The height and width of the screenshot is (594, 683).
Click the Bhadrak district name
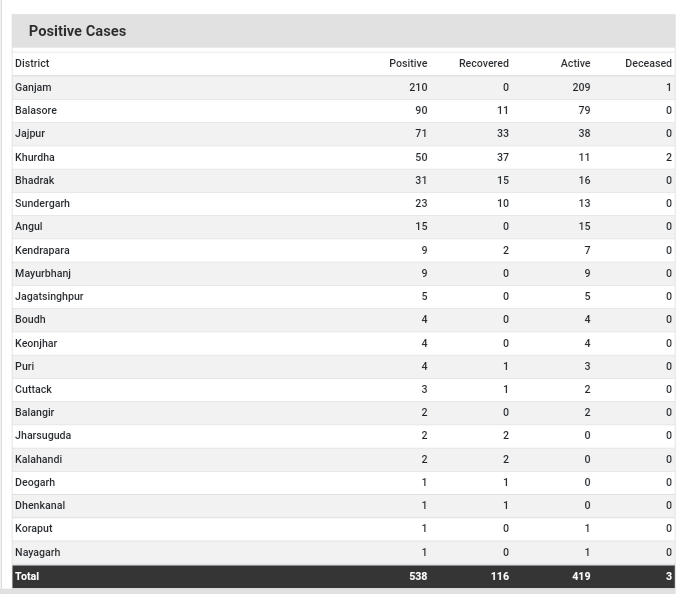tap(35, 180)
